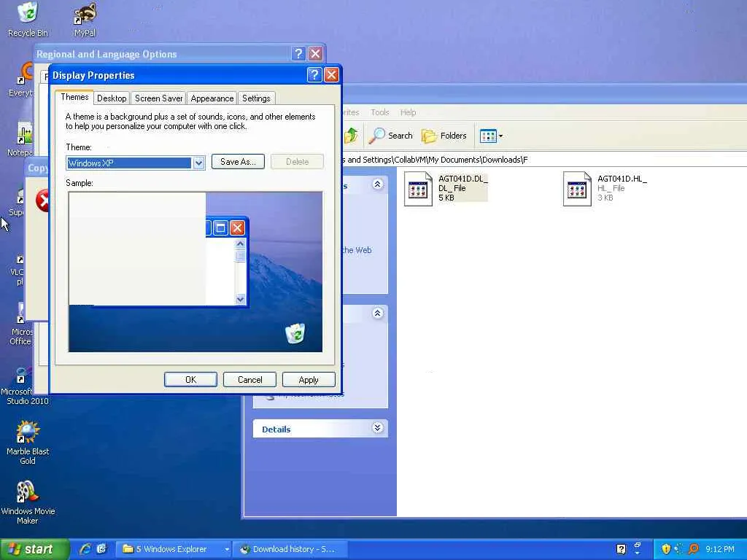Switch to the Screen Saver tab
Screen dimensions: 747x560
click(158, 98)
